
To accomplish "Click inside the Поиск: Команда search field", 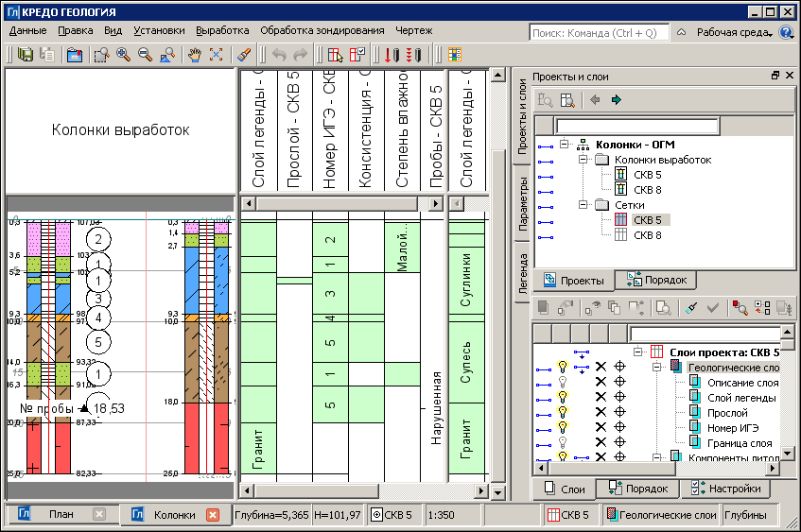I will 600,33.
